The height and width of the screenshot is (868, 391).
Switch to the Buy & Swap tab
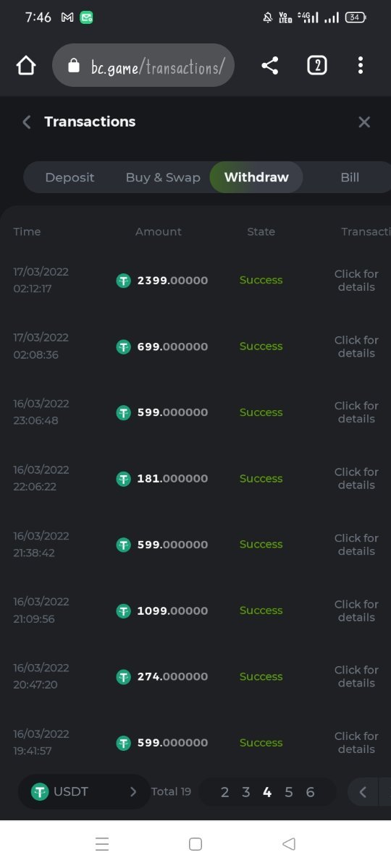[163, 177]
